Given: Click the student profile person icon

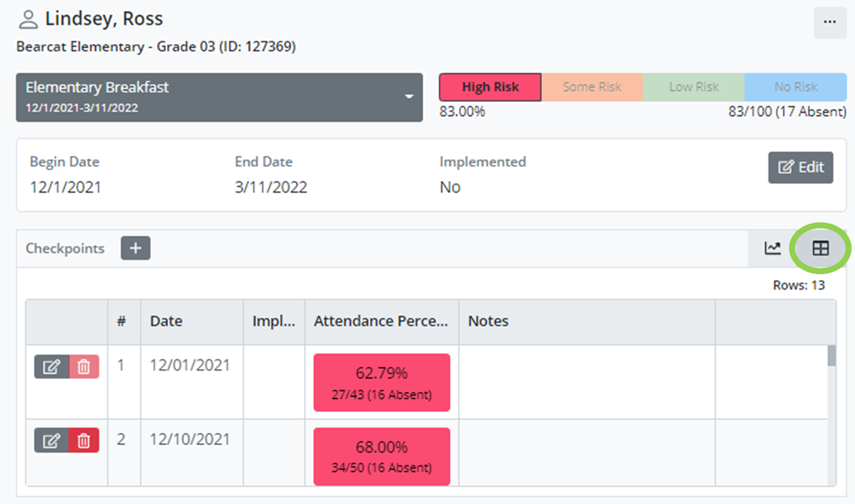Looking at the screenshot, I should 28,20.
